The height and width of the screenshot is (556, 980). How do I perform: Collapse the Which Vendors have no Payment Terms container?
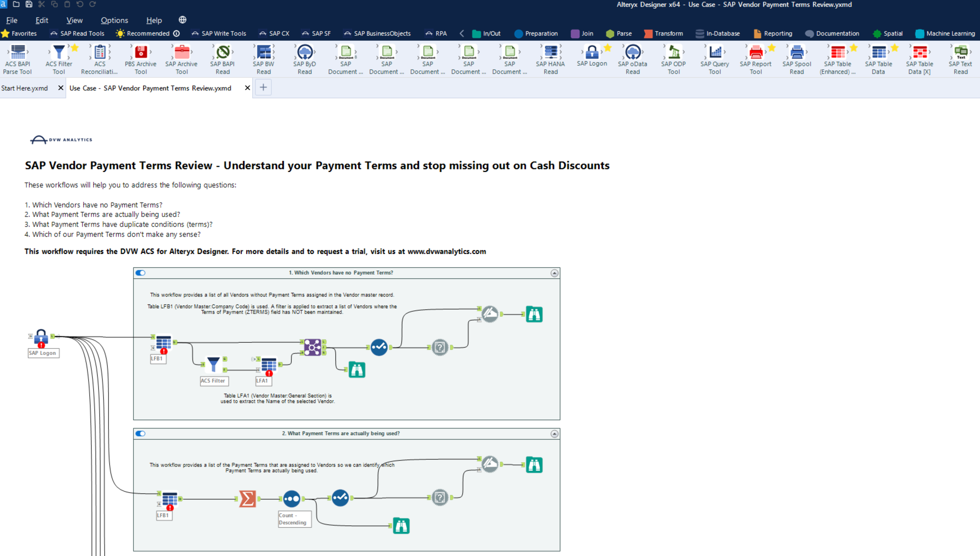(554, 273)
